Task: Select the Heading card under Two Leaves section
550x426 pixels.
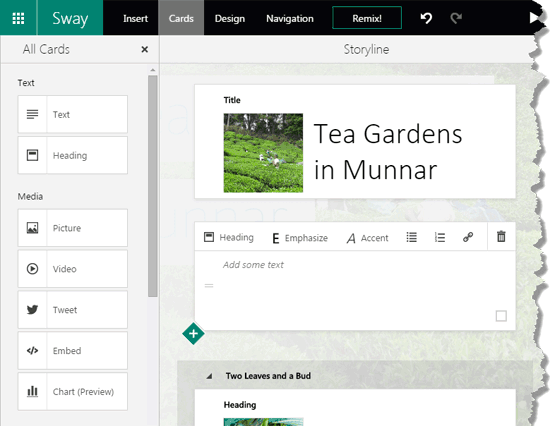Action: point(355,407)
